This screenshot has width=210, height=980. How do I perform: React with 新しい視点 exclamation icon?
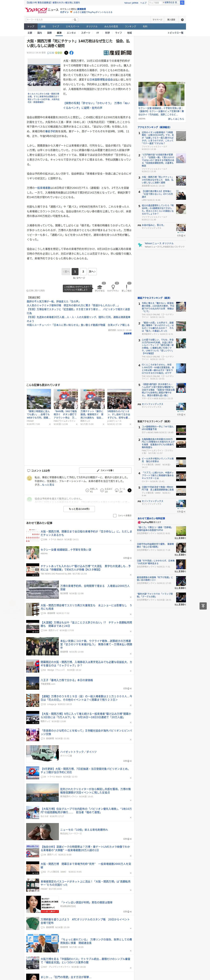coord(127,287)
